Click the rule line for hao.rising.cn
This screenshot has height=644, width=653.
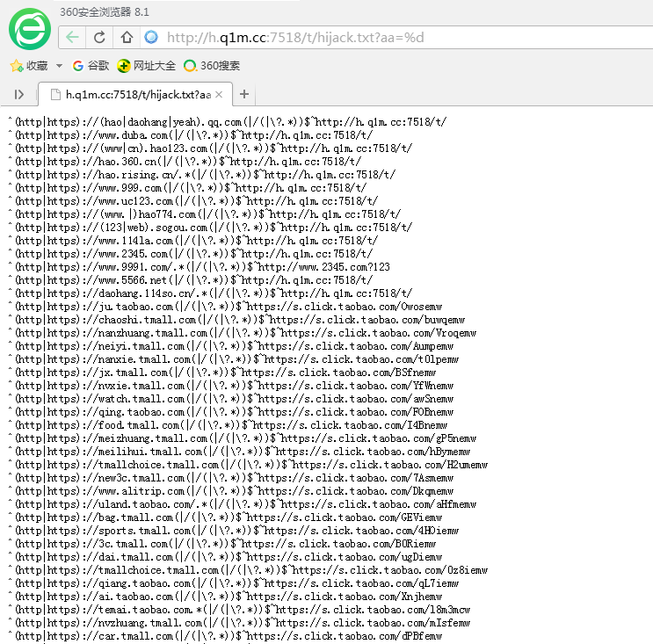click(201, 175)
